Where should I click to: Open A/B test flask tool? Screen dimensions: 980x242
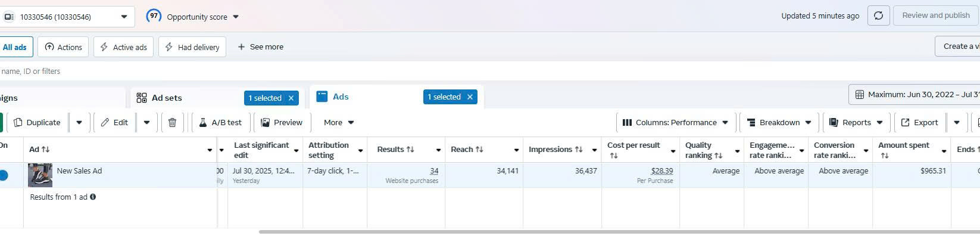pyautogui.click(x=220, y=122)
